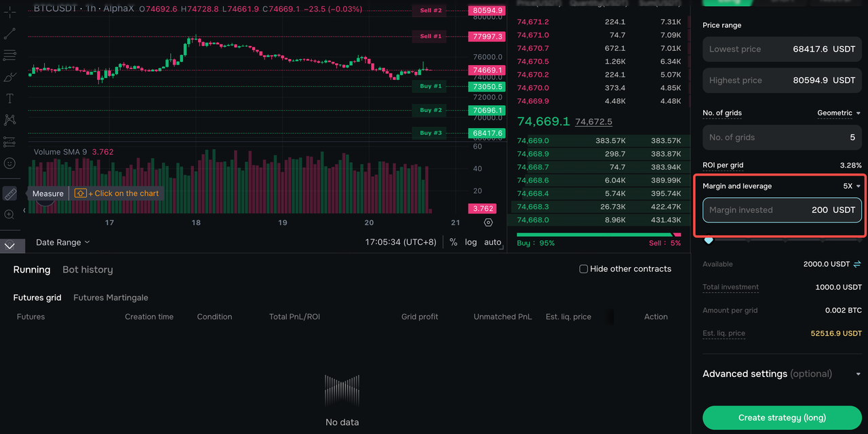Open the Geometric grid mode dropdown
Screen dimensions: 868x434
839,113
